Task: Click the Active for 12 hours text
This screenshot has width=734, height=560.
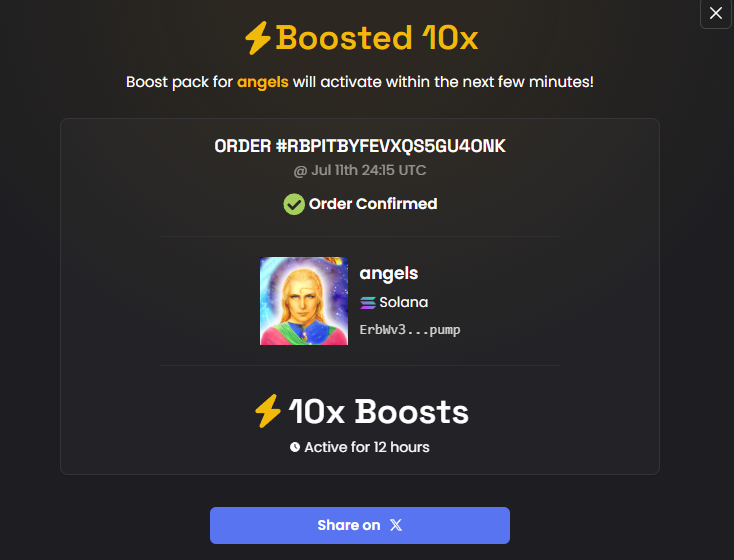Action: point(367,447)
